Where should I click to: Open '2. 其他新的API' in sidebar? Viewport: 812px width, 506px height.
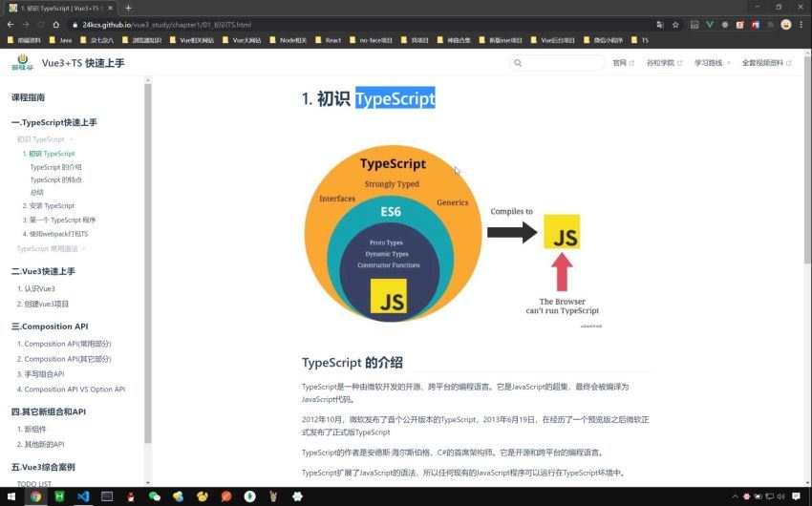[40, 444]
